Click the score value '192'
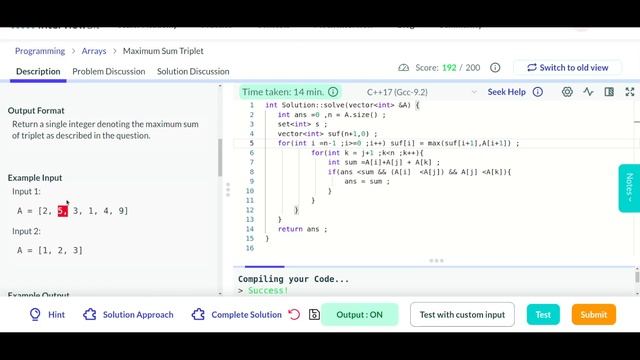Viewport: 640px width, 360px height. 449,68
